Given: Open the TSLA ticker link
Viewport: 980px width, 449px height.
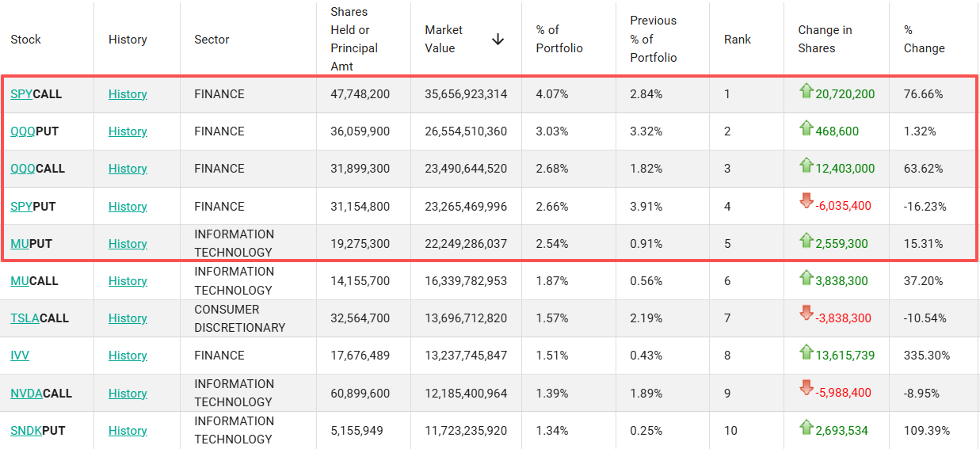Looking at the screenshot, I should tap(25, 318).
